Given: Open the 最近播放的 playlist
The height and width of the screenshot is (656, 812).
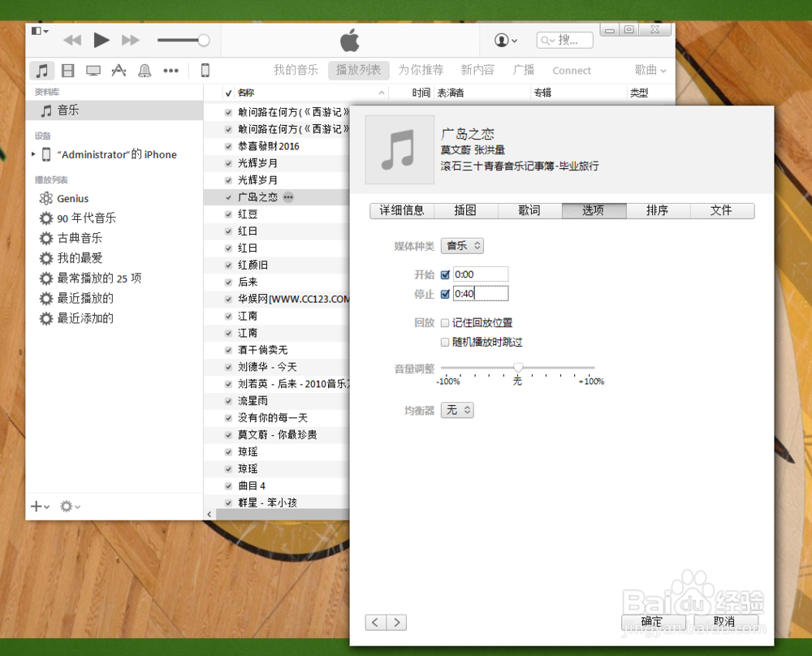Looking at the screenshot, I should tap(76, 298).
